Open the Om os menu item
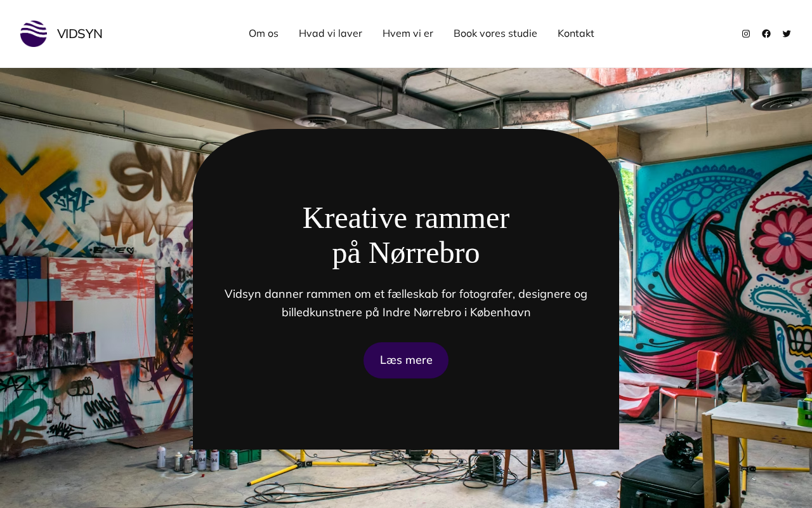Viewport: 812px width, 508px height. click(263, 34)
